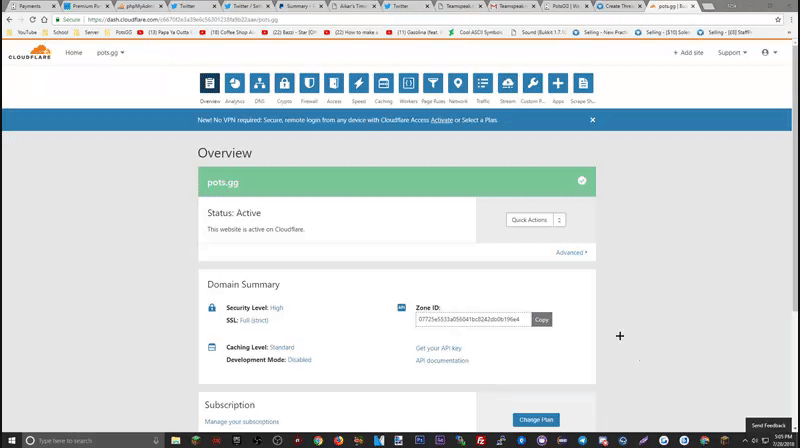Image resolution: width=800 pixels, height=448 pixels.
Task: Open Photoshop from the taskbar
Action: pyautogui.click(x=419, y=440)
